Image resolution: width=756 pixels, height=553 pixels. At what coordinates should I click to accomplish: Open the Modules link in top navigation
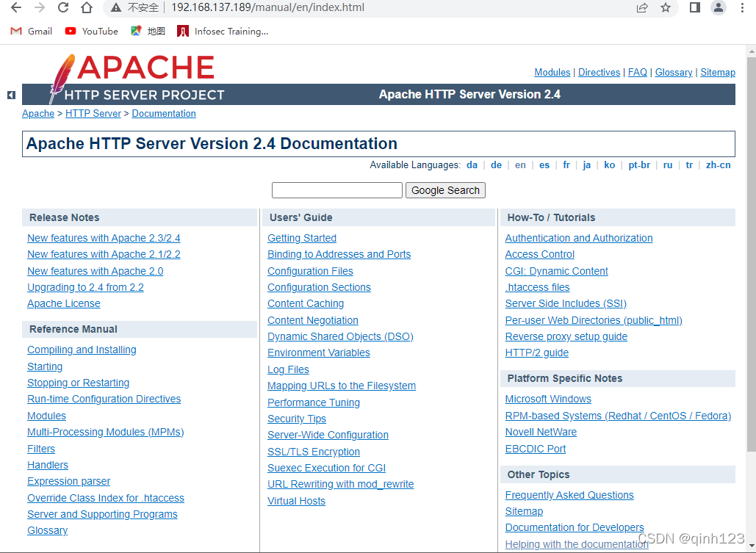point(552,72)
